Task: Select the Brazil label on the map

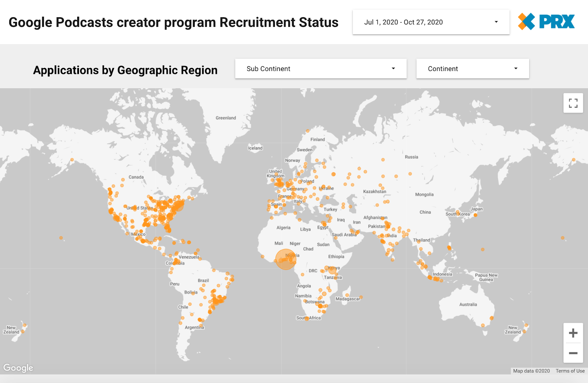Action: 203,280
